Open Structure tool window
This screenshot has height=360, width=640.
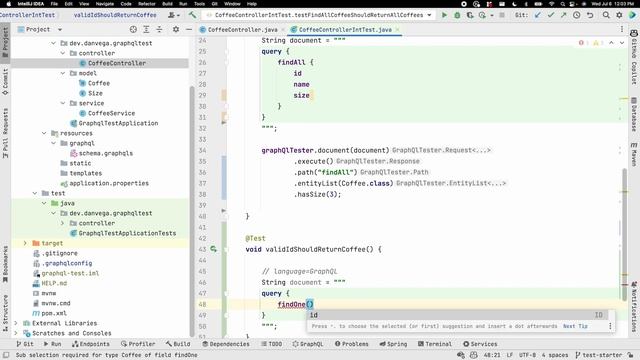tap(5, 313)
